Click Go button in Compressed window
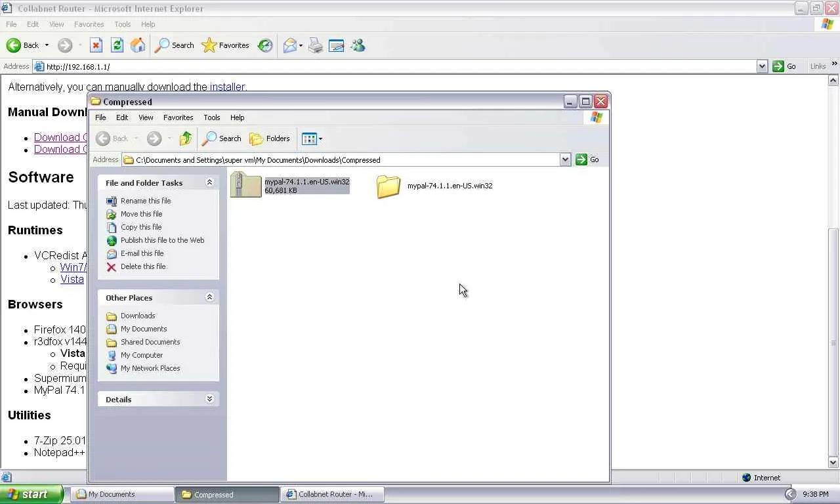 click(x=587, y=159)
